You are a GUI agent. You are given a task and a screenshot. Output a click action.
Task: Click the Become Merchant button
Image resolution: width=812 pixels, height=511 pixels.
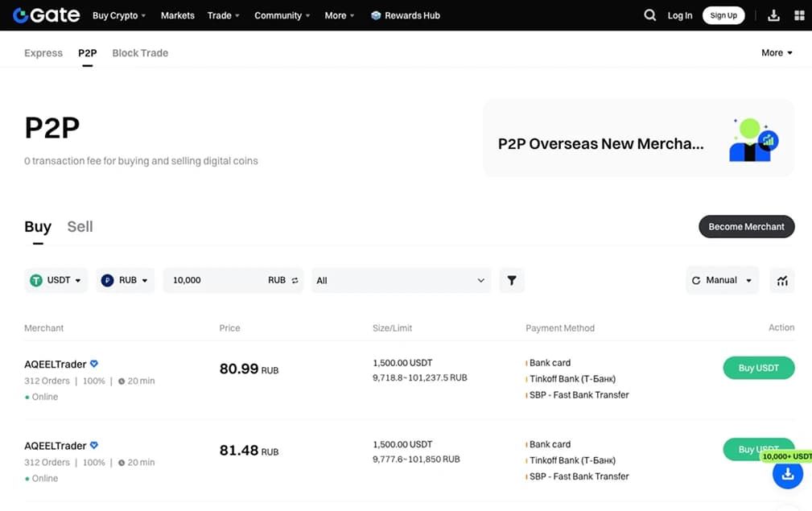click(x=746, y=227)
